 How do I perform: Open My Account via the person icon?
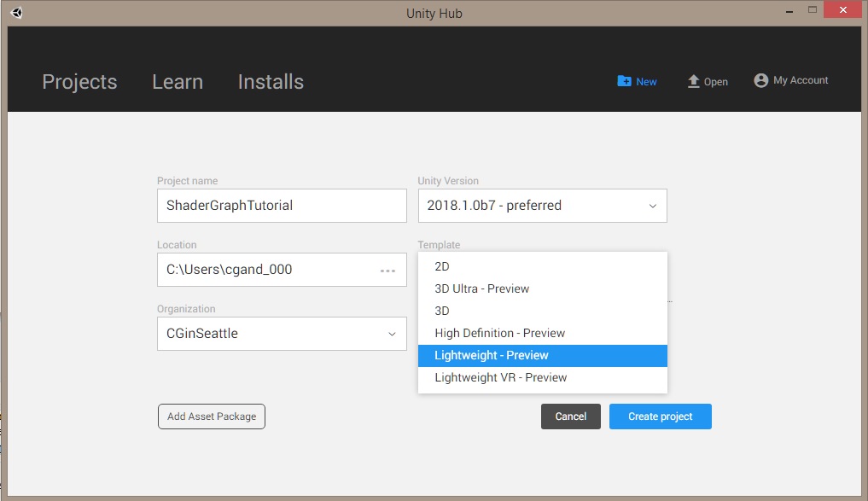click(x=760, y=80)
